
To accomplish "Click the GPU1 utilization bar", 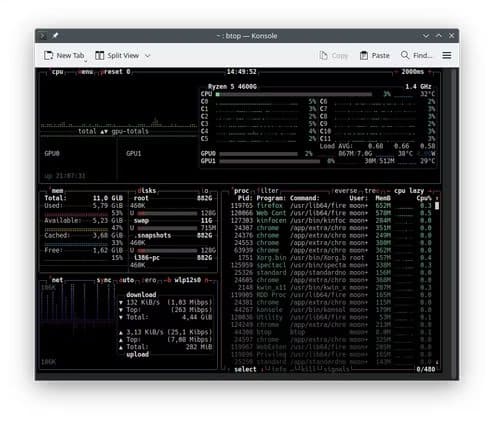I will [x=270, y=161].
